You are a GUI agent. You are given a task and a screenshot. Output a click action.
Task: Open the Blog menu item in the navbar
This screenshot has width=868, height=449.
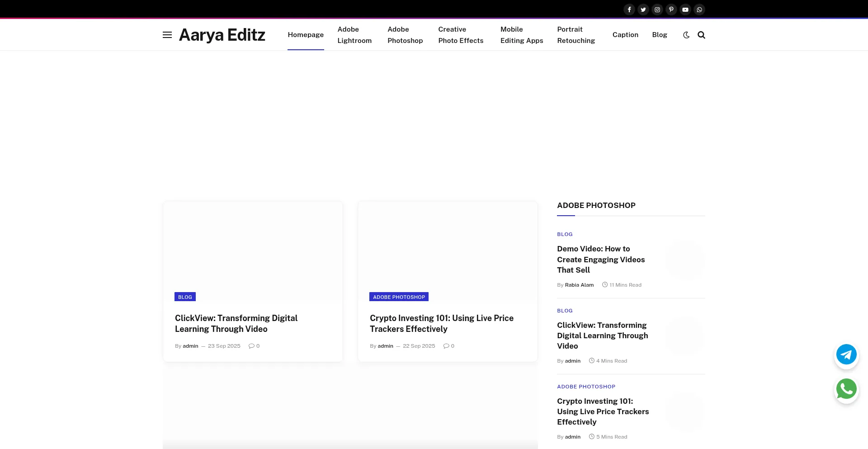point(660,35)
